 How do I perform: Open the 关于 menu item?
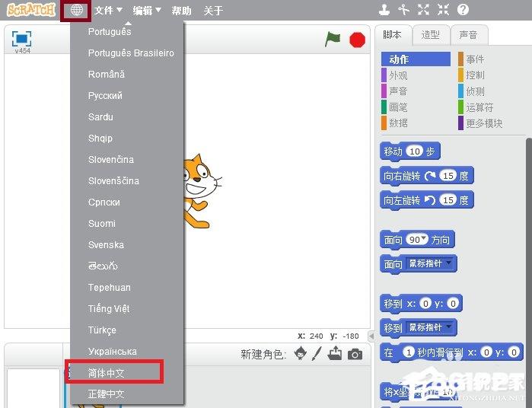pos(213,11)
